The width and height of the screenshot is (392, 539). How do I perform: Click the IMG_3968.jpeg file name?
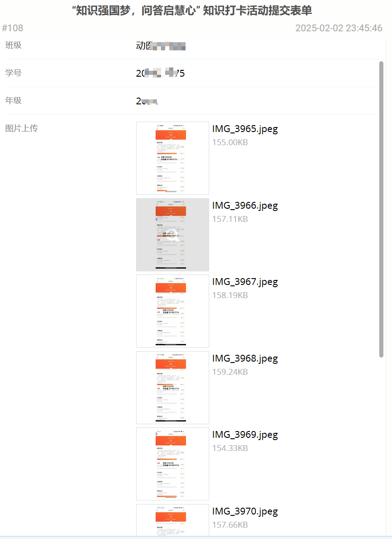[x=245, y=358]
